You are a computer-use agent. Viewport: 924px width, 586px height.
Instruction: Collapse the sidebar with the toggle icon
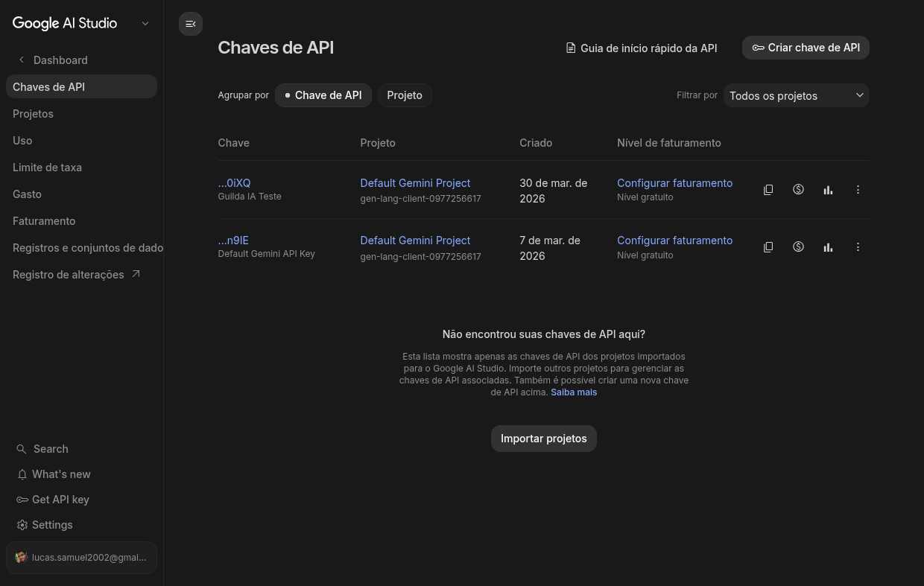click(x=191, y=24)
